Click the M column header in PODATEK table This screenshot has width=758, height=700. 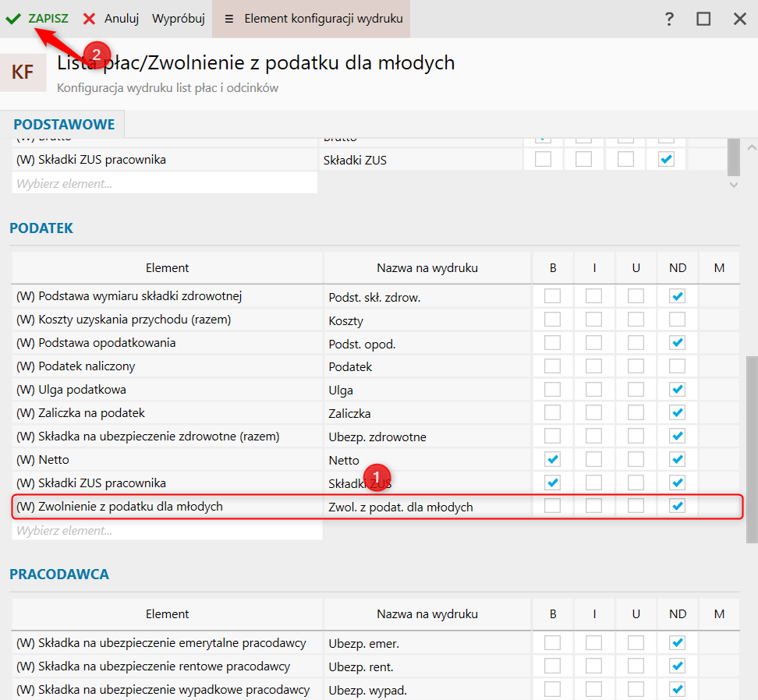point(719,267)
